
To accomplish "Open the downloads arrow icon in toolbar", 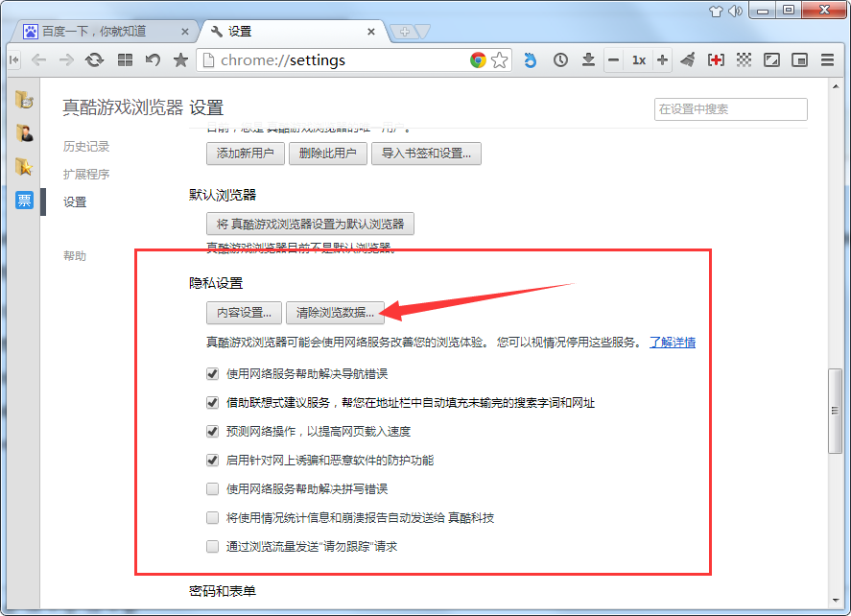I will click(588, 59).
